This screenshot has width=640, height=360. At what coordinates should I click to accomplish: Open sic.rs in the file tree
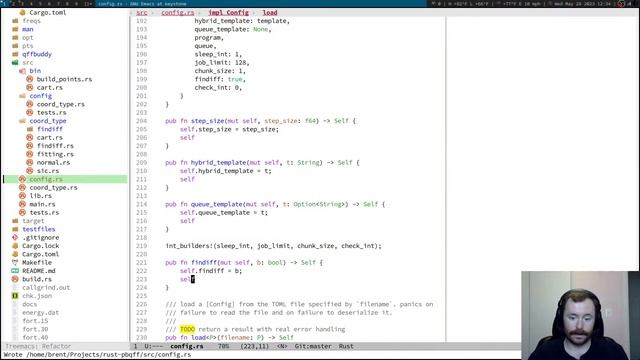point(48,171)
